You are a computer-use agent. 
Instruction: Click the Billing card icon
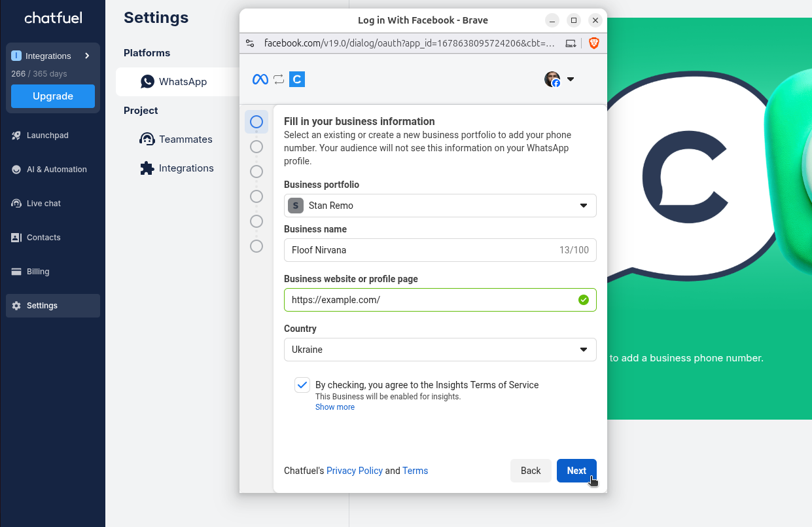tap(16, 272)
